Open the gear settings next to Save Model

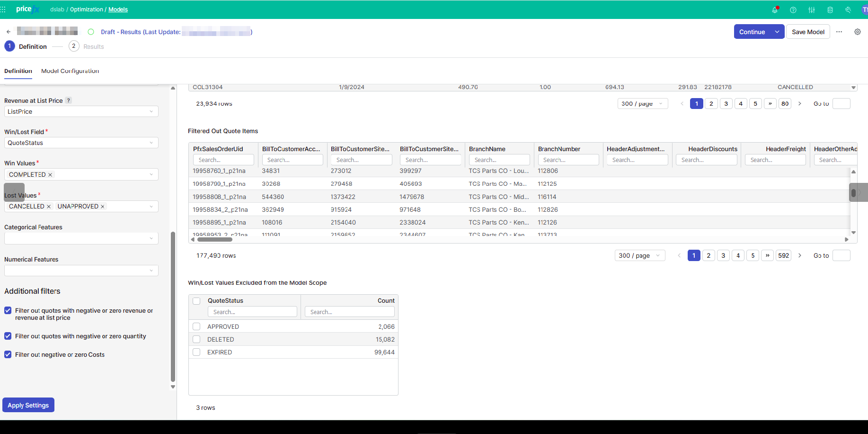(x=858, y=32)
